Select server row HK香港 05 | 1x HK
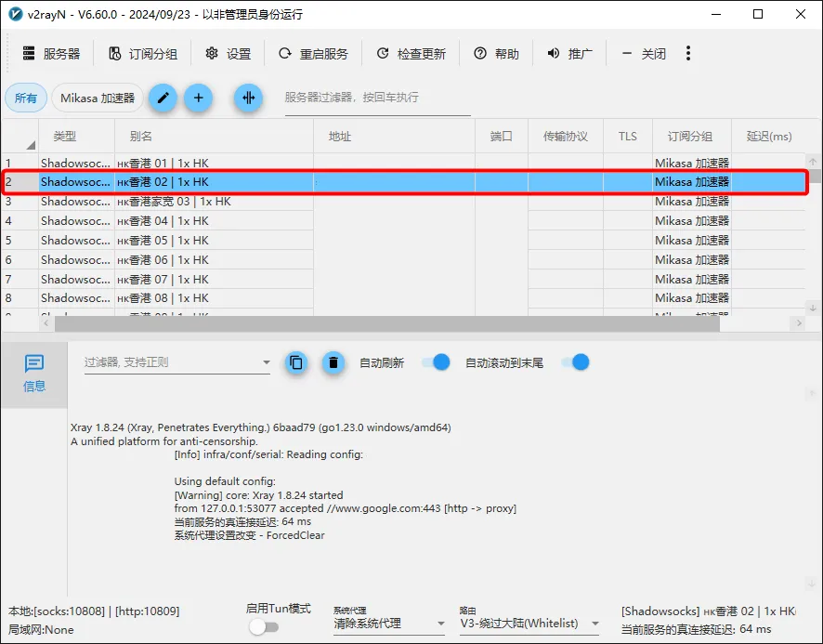Screen dimensions: 823x644 [x=404, y=240]
